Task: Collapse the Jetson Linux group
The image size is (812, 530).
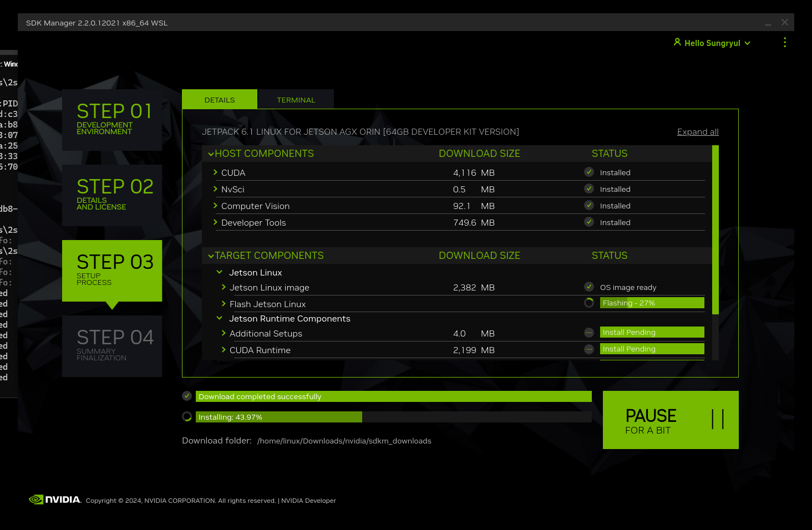Action: coord(219,272)
